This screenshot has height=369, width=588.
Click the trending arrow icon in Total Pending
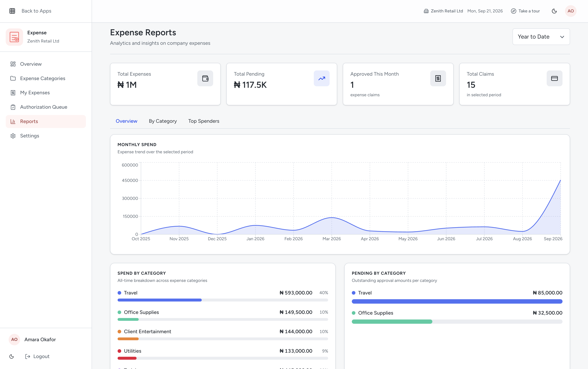(321, 78)
